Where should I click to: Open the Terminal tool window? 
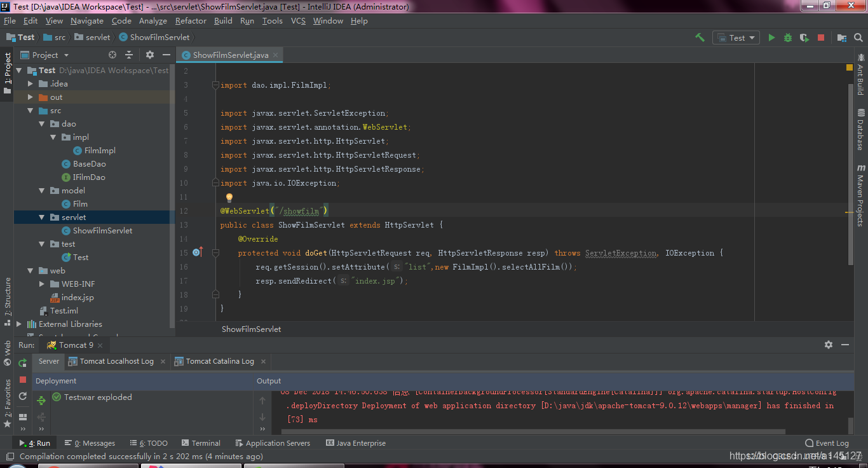200,443
